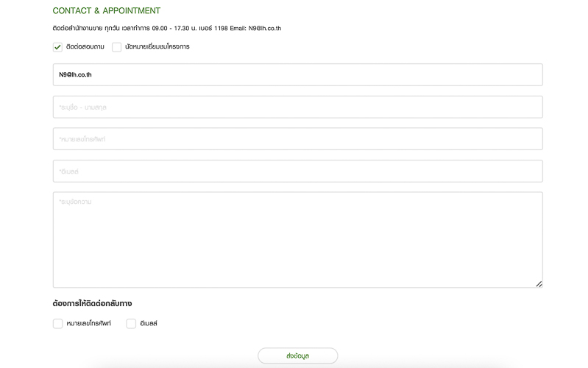Click the ต้องการให้ติดต่อกลับทาง label
The image size is (588, 368).
tap(92, 303)
